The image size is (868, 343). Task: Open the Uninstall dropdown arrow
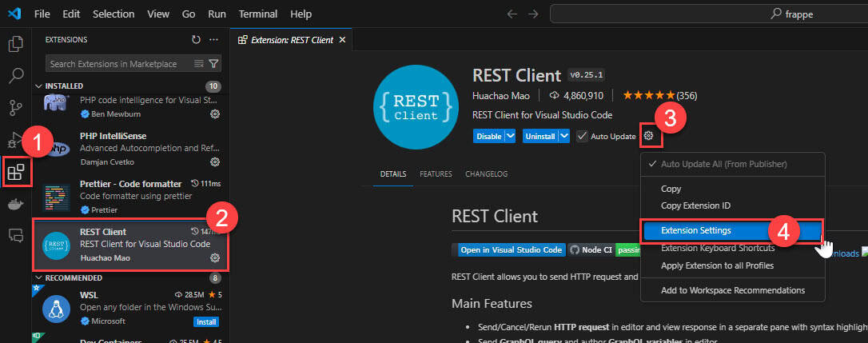[564, 136]
